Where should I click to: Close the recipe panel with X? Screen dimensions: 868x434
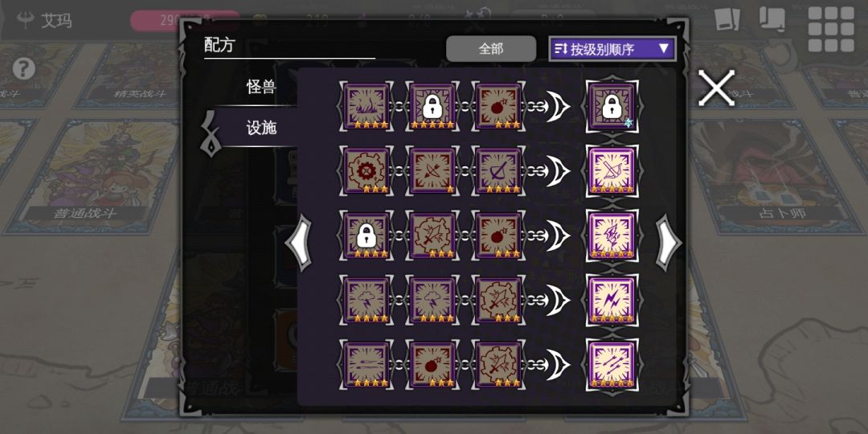(x=716, y=88)
